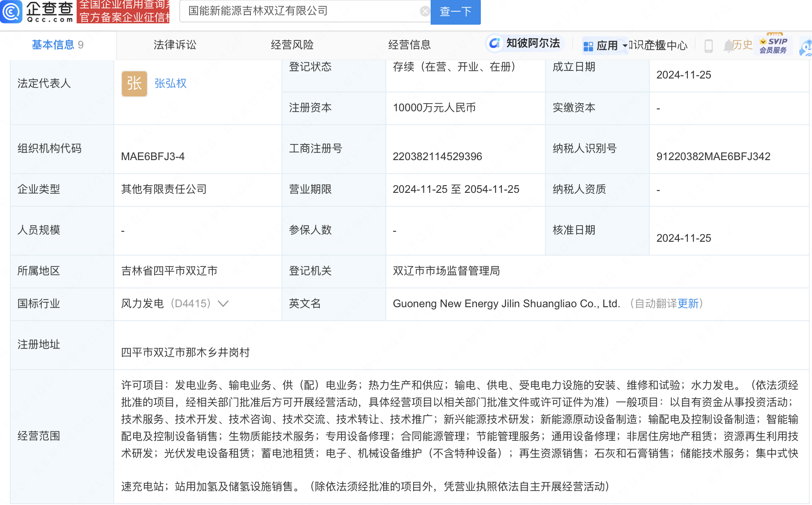Open SVIP member services
Viewport: 812px width, 505px height.
pyautogui.click(x=773, y=45)
